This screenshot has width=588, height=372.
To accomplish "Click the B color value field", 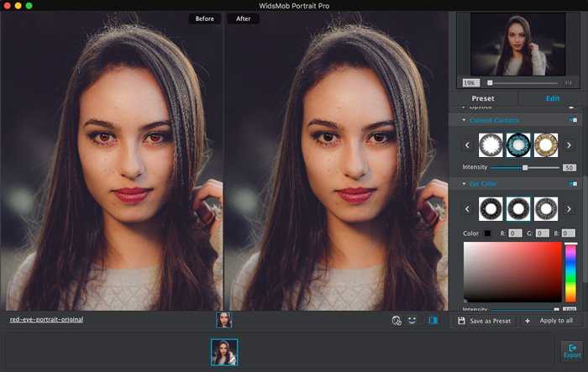I will pos(569,233).
